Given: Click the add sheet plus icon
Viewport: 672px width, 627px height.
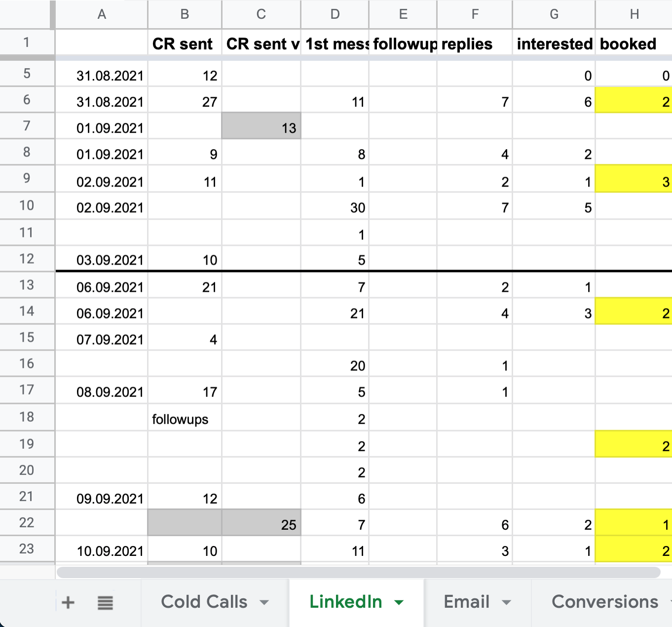Looking at the screenshot, I should point(68,602).
